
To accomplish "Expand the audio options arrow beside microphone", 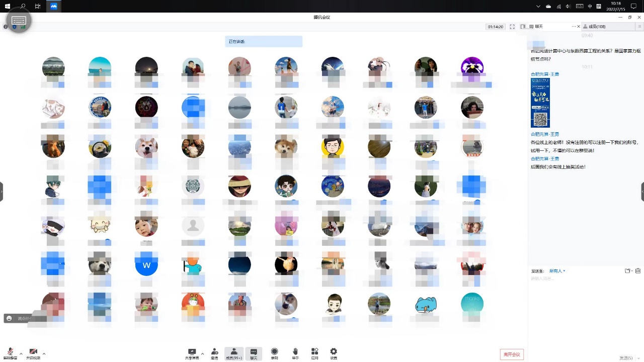I will 21,353.
